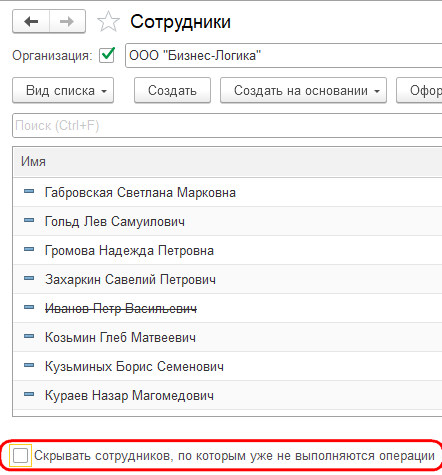Click the row icon next to Габровская Светлана Марковна
Image resolution: width=442 pixels, height=475 pixels.
pyautogui.click(x=29, y=191)
